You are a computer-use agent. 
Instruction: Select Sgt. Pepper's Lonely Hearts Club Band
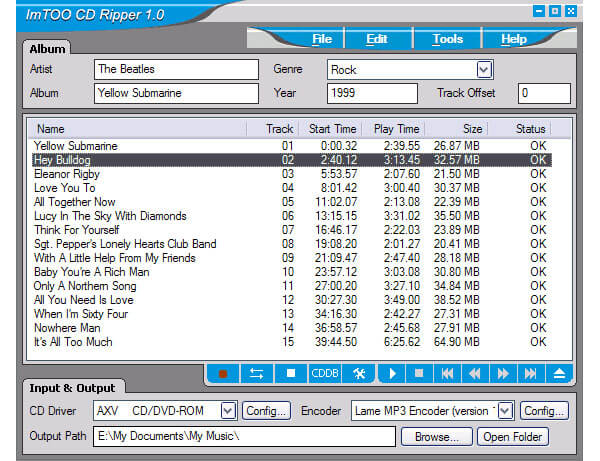tap(292, 244)
